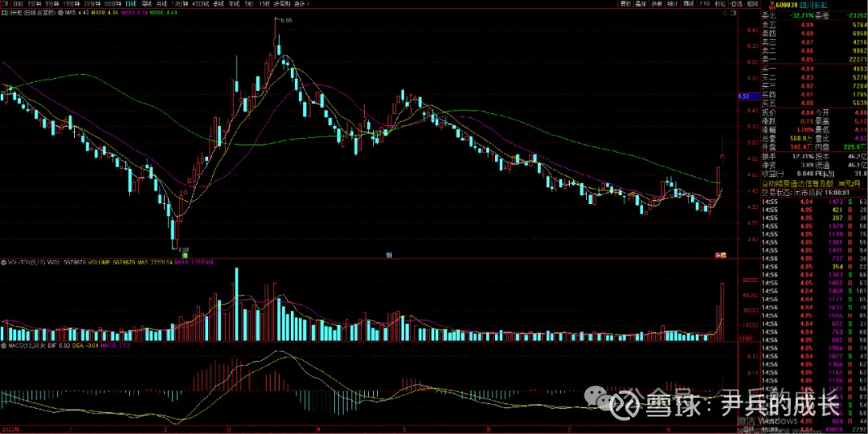Switch to the 分时 intraday view
The height and width of the screenshot is (434, 868).
click(x=18, y=4)
